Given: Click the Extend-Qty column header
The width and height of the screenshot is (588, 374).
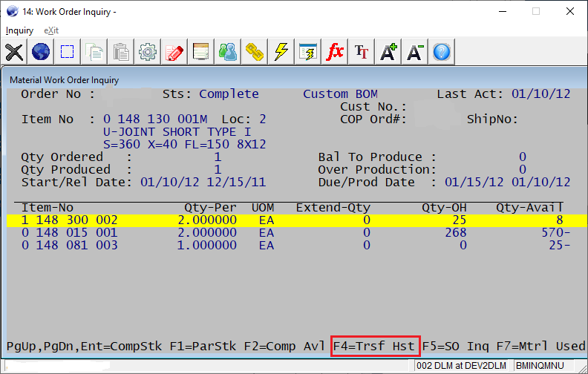Looking at the screenshot, I should point(333,208).
